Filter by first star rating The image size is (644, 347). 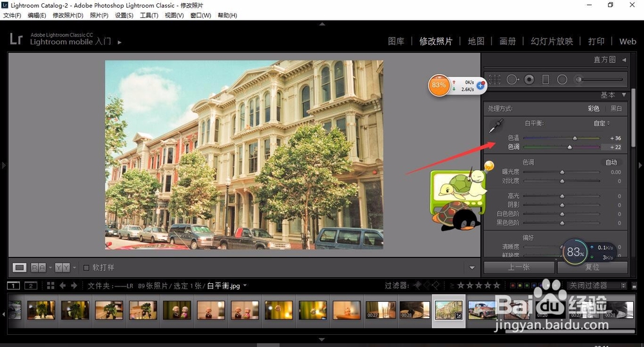[x=461, y=285]
